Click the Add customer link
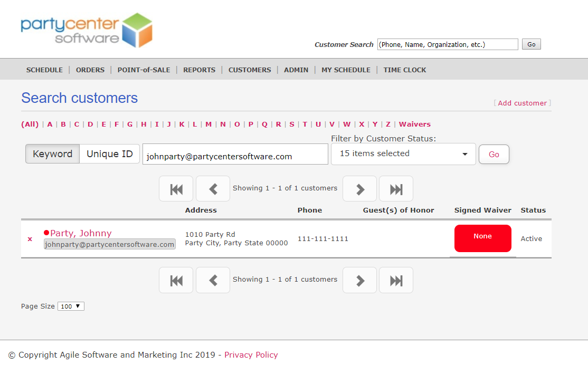The image size is (588, 365). [x=523, y=103]
